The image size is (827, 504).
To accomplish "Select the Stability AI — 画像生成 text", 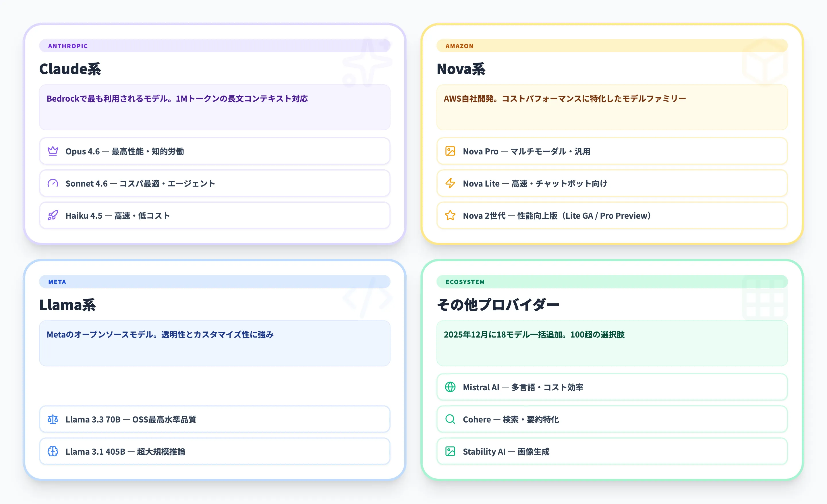I will tap(506, 452).
